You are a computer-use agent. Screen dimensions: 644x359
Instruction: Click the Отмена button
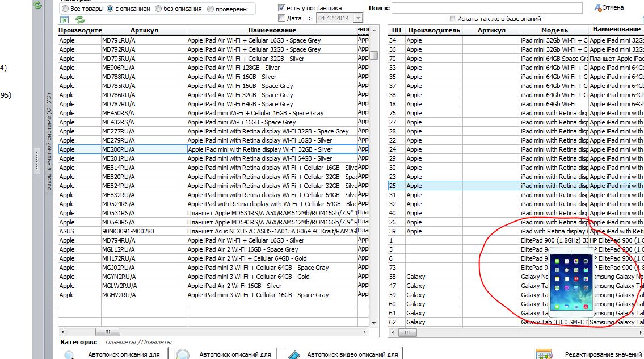pyautogui.click(x=609, y=7)
